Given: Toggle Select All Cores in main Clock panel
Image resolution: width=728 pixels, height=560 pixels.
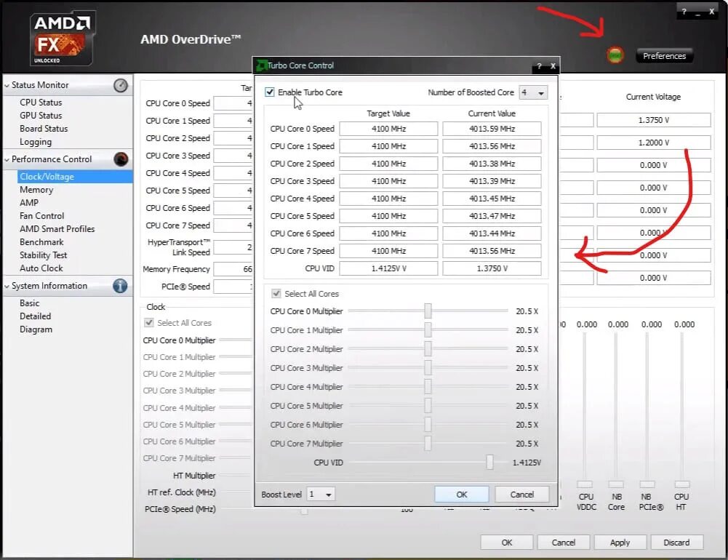Looking at the screenshot, I should (149, 322).
